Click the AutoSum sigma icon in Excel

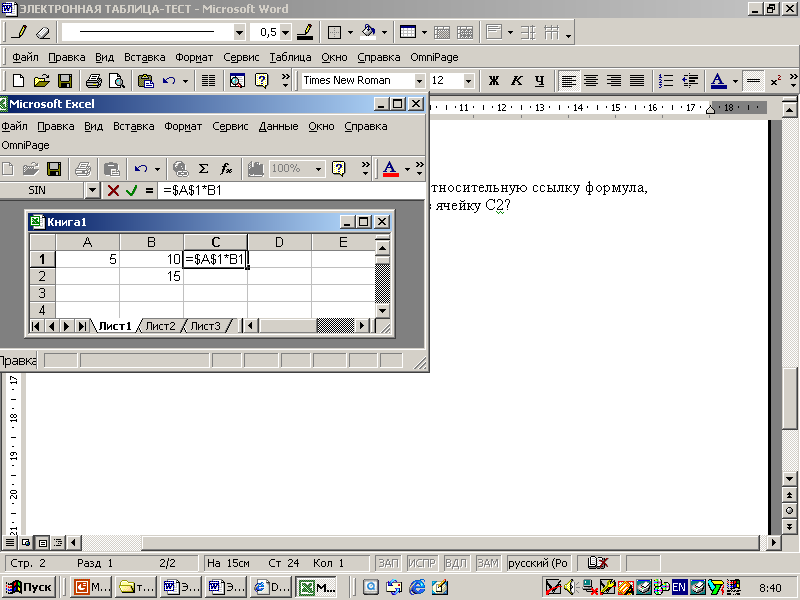pyautogui.click(x=203, y=168)
